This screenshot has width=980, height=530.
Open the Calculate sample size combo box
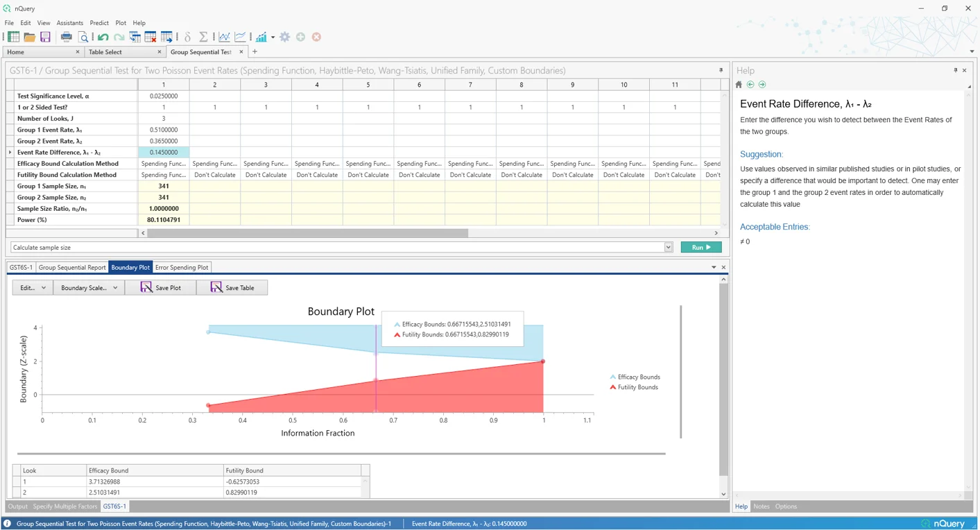point(668,247)
